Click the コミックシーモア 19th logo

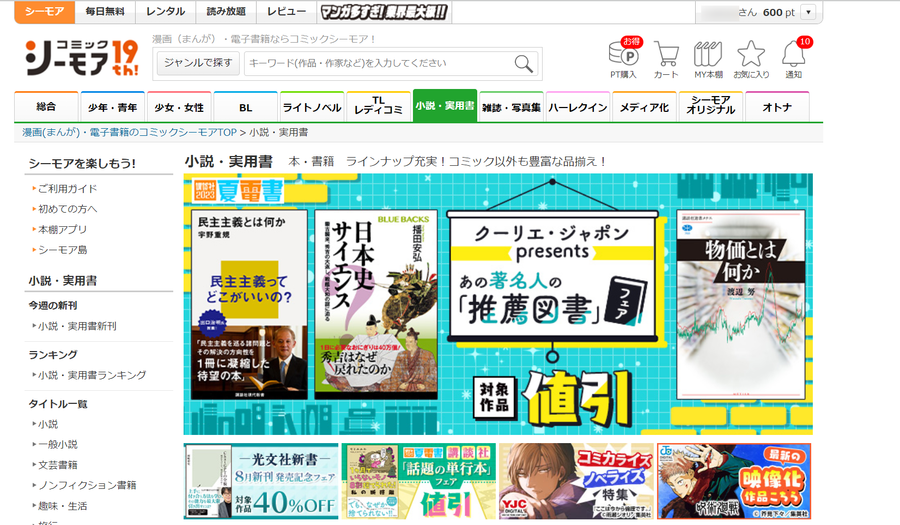(x=82, y=57)
